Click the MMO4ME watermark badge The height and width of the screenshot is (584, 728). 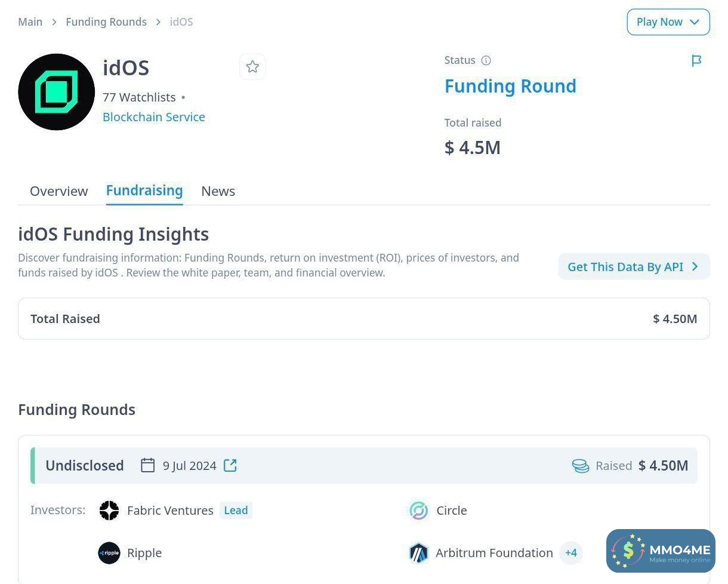pos(661,551)
